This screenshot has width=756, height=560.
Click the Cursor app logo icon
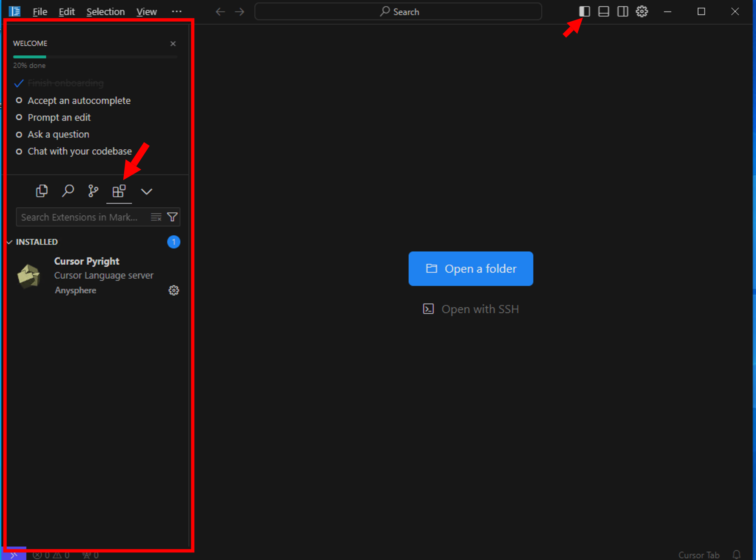pos(14,11)
